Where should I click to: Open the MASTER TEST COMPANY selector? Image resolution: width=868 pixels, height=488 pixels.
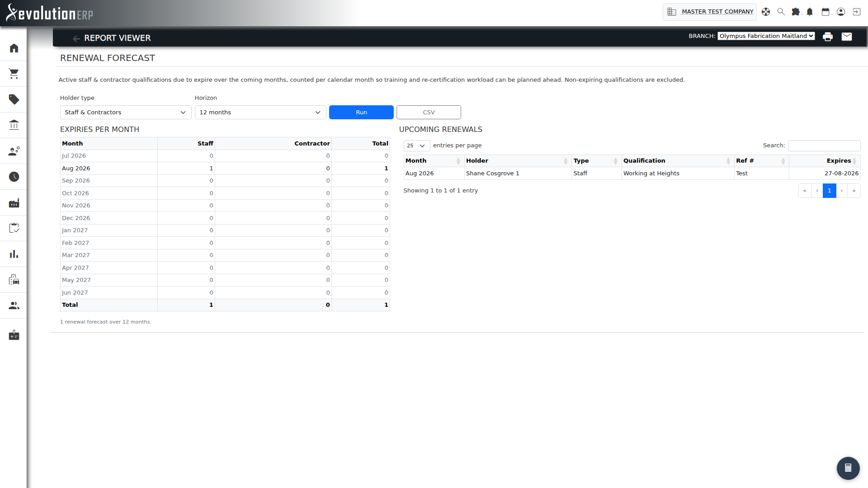coord(710,12)
